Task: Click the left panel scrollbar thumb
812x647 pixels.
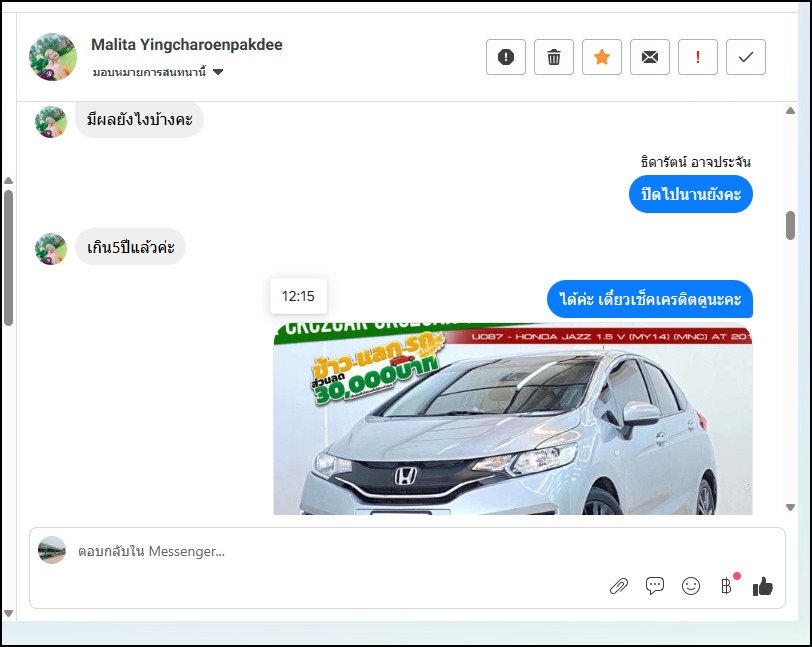Action: (8, 257)
